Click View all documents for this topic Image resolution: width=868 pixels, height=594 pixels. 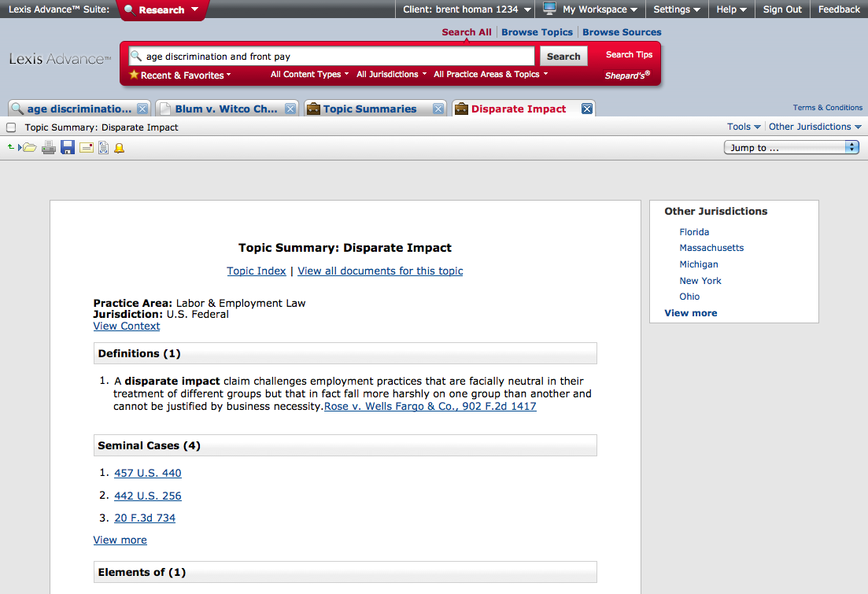[x=380, y=271]
